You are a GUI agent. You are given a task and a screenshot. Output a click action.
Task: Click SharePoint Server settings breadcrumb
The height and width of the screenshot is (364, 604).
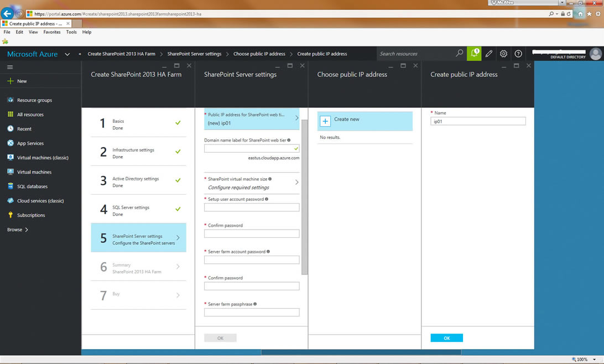pos(194,54)
